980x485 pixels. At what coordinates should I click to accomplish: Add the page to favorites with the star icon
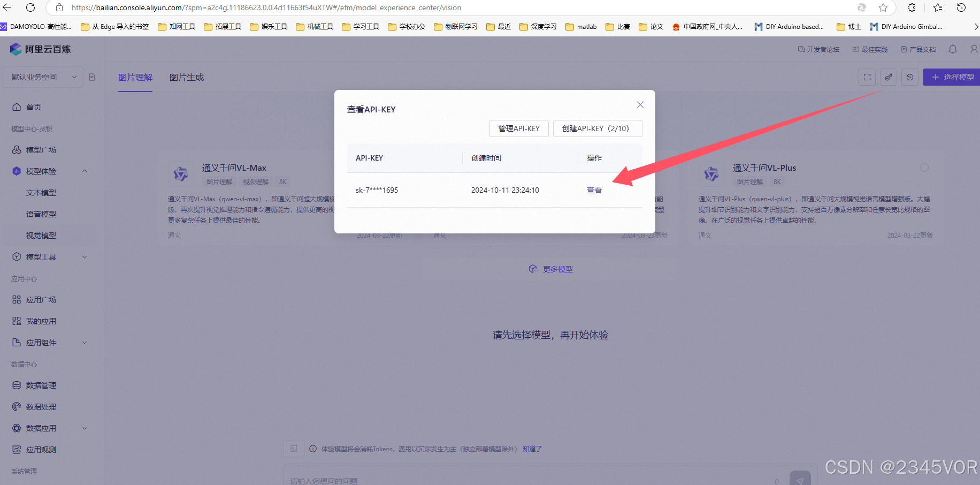883,7
